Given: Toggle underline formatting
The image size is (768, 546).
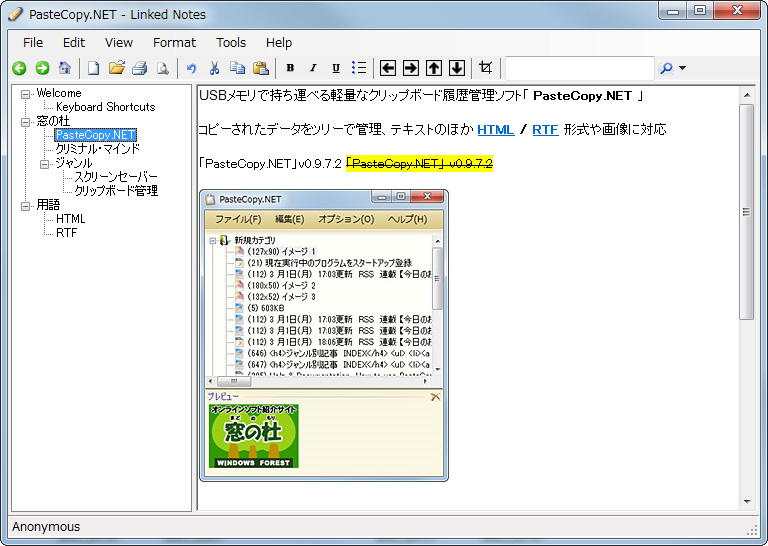Looking at the screenshot, I should tap(336, 68).
